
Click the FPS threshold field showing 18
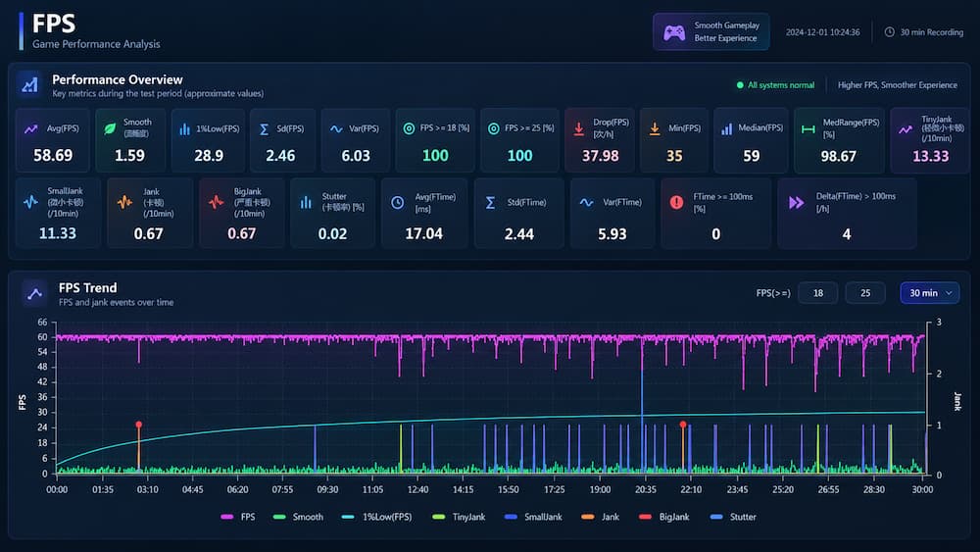(817, 292)
